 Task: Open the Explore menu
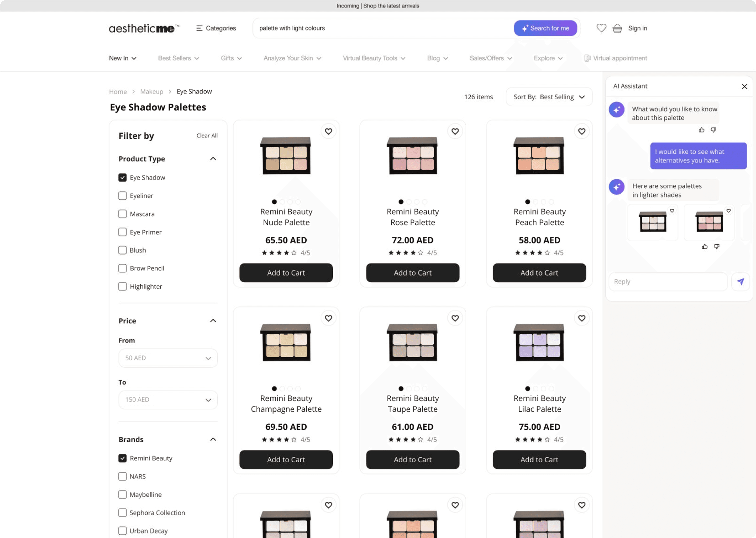coord(548,58)
